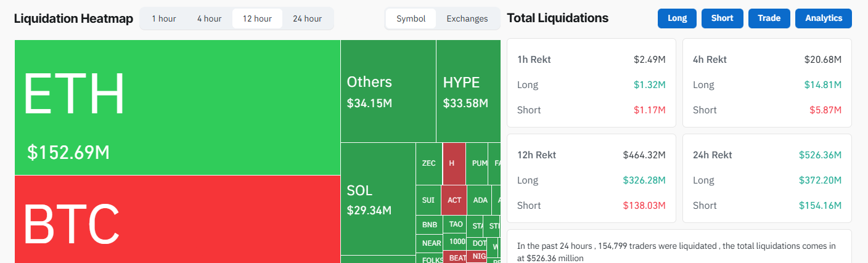The image size is (868, 263).
Task: Click the 1h Rekt total $2.49M
Action: pyautogui.click(x=649, y=60)
